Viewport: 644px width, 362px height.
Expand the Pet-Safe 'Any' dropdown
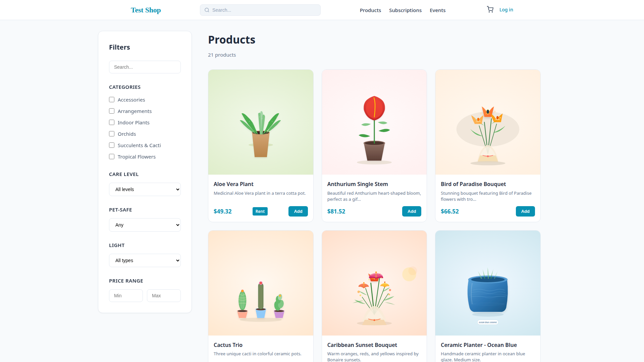point(145,225)
